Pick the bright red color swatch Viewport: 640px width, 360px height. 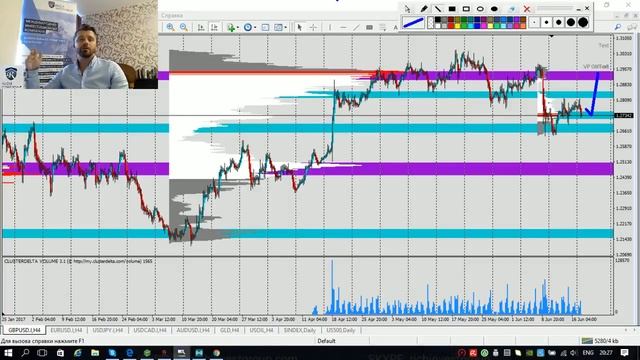click(x=451, y=26)
